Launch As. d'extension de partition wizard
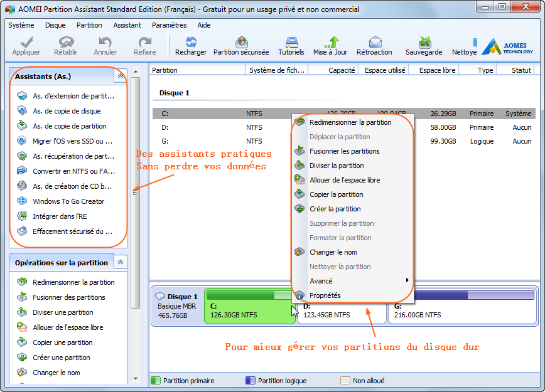 coord(66,96)
